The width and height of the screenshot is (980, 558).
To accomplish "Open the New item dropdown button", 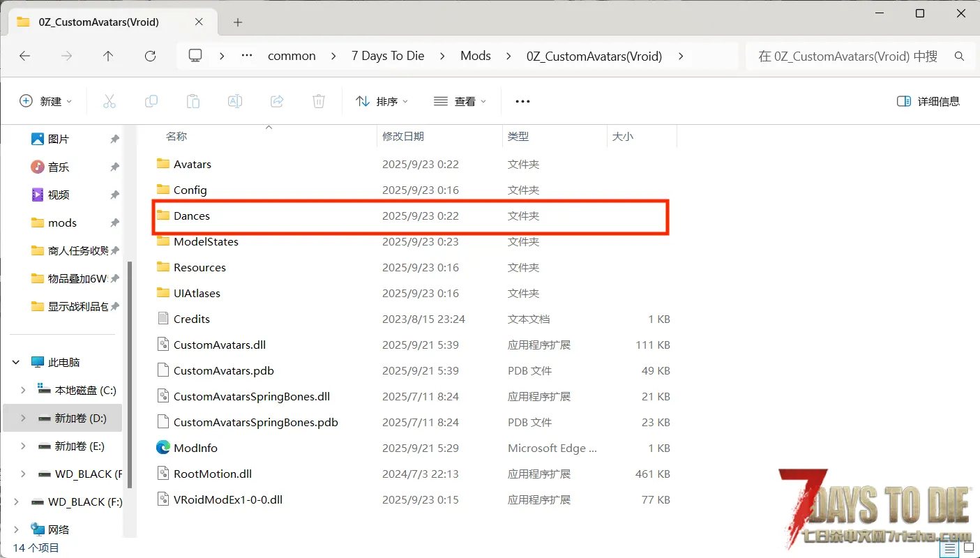I will 46,101.
